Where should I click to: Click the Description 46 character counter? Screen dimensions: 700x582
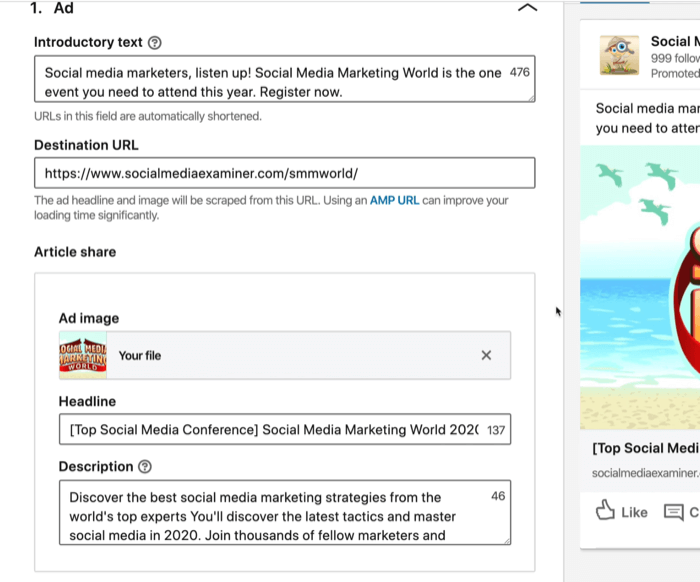click(498, 496)
